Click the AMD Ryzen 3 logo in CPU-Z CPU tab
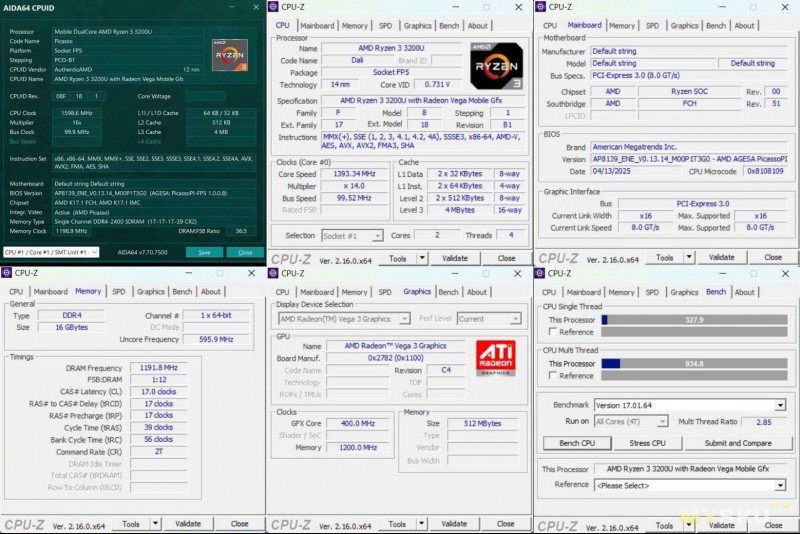800x534 pixels. tap(496, 66)
